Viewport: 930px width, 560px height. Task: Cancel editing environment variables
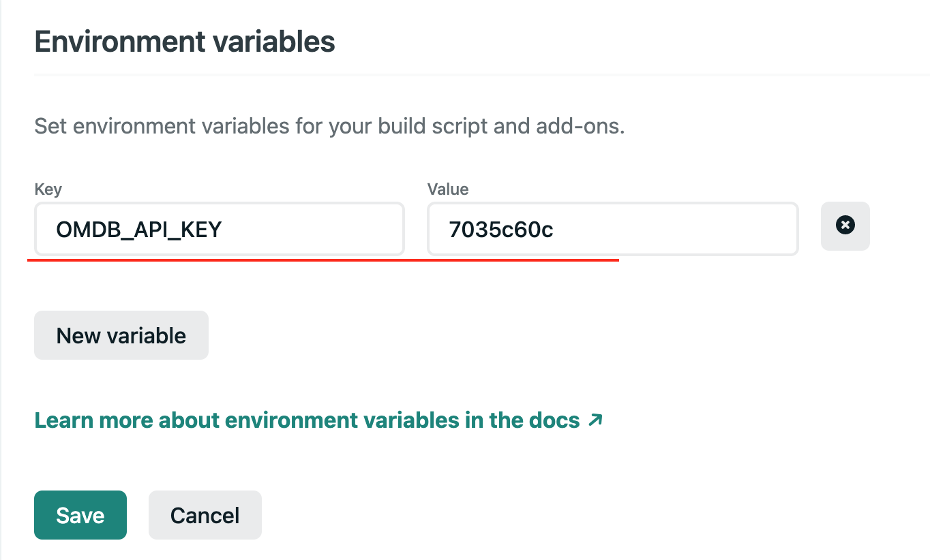coord(205,515)
